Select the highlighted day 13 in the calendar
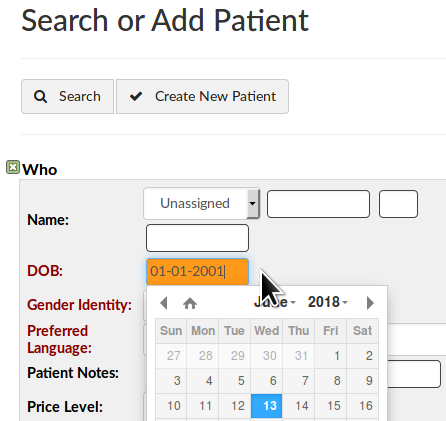Screen dimensions: 446x421 (267, 406)
